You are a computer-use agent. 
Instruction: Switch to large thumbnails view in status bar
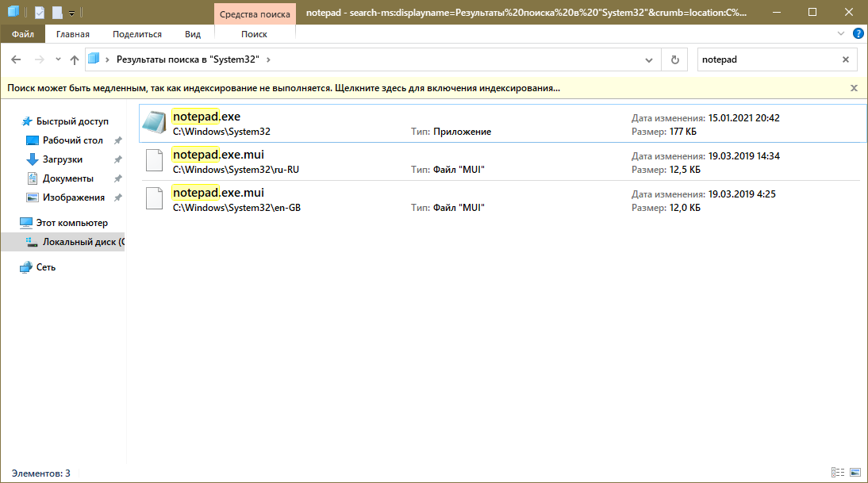(855, 473)
